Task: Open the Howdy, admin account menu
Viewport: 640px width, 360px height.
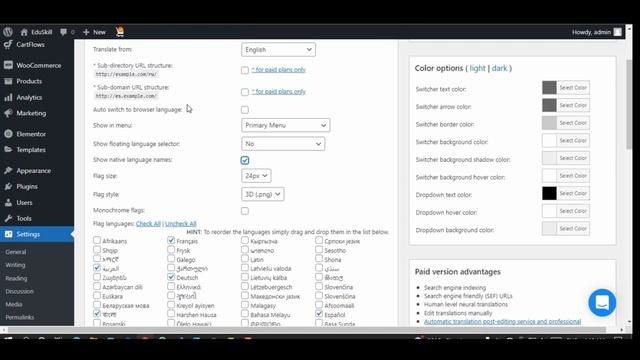Action: point(597,32)
